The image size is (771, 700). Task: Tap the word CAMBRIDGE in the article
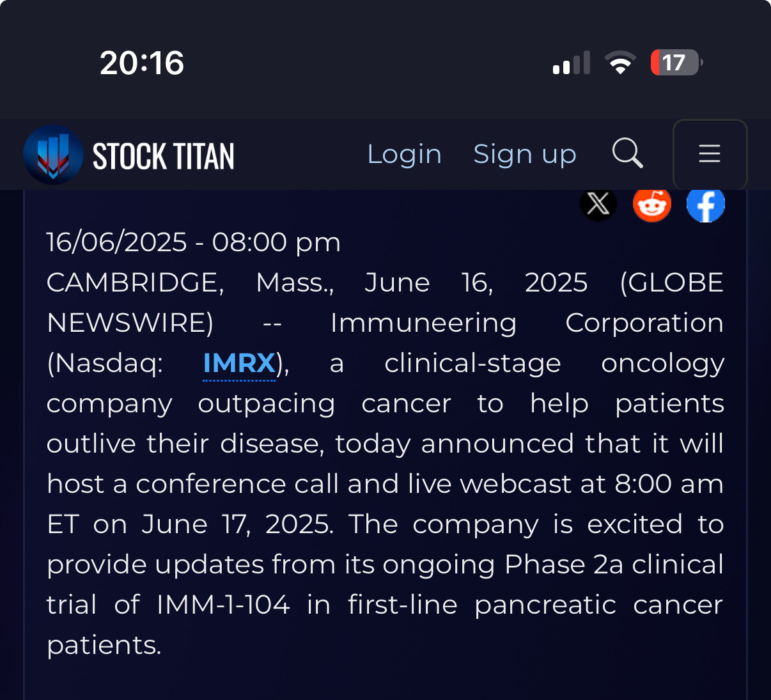[x=136, y=283]
